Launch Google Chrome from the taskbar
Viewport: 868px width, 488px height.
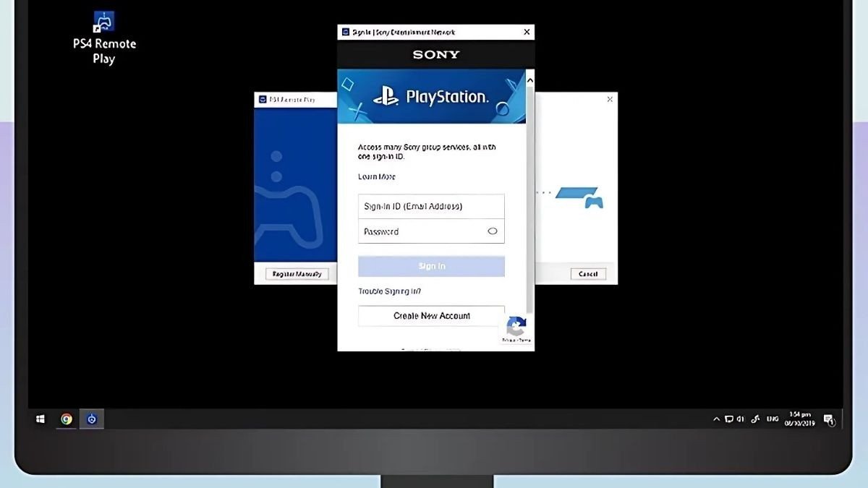pos(67,419)
